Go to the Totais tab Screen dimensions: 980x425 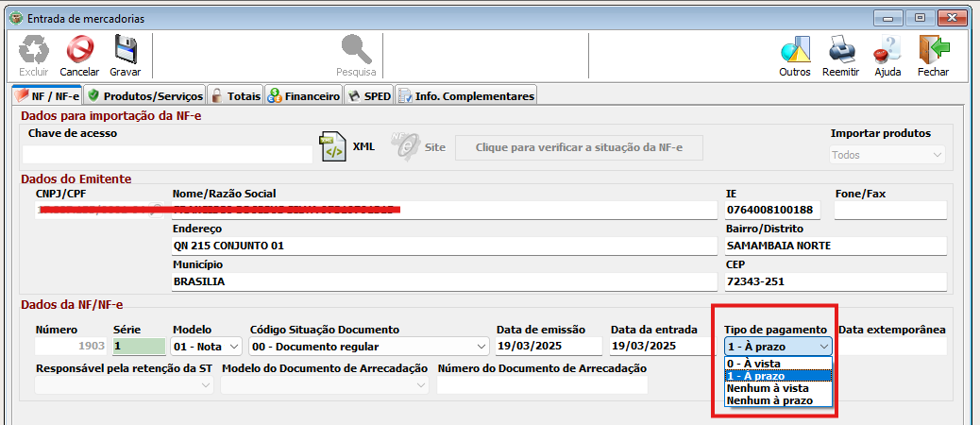pos(235,95)
